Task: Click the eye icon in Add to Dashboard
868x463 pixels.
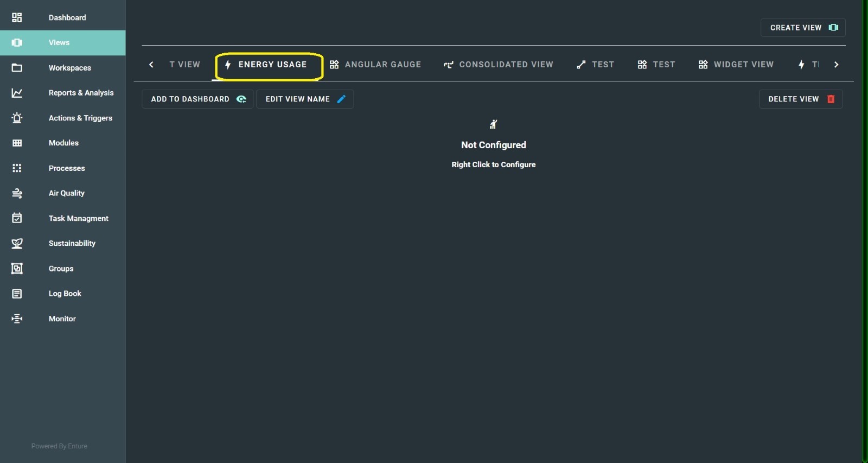Action: 241,99
